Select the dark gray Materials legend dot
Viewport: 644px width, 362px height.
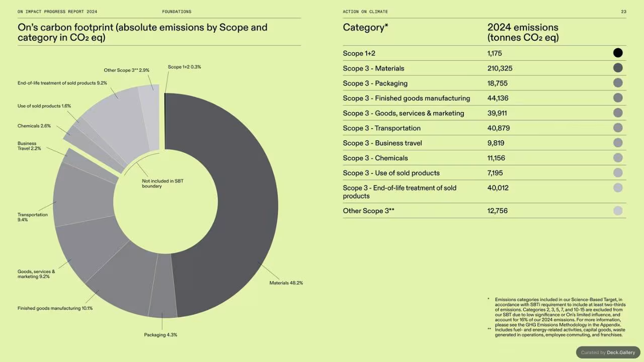pos(618,68)
